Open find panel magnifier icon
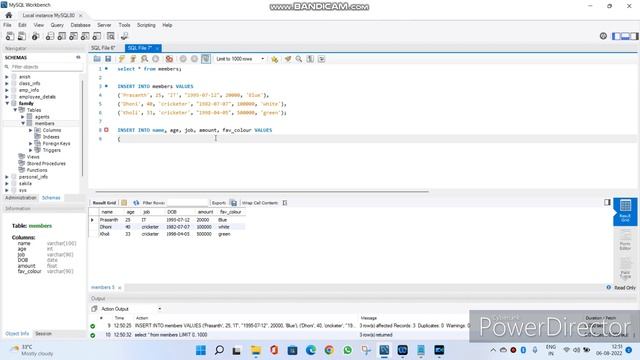Viewport: 640px width, 360px height. [x=299, y=59]
